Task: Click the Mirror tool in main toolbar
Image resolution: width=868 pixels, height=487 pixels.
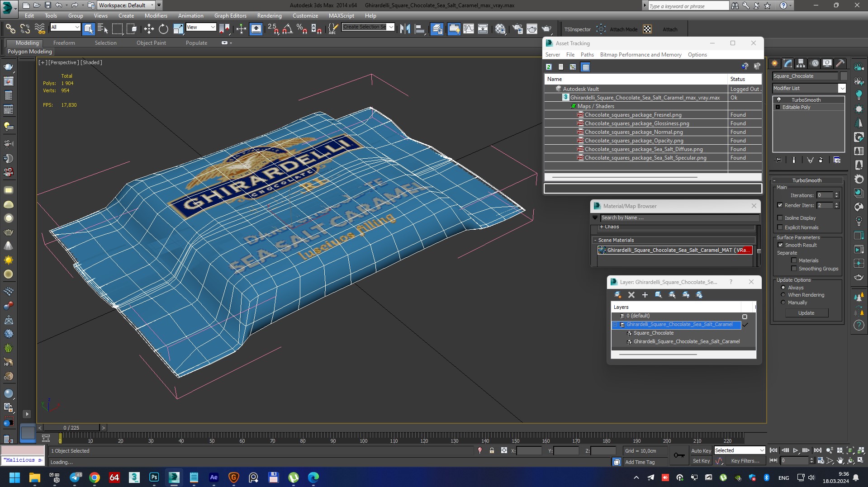Action: pos(405,29)
